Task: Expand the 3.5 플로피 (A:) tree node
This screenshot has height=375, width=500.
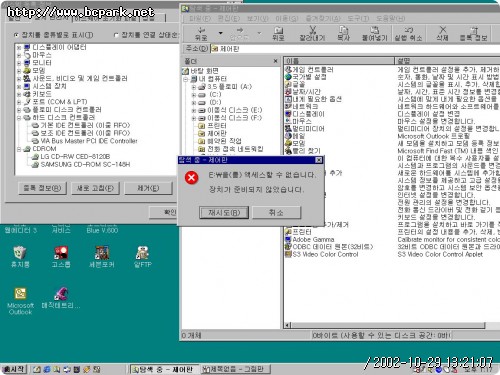Action: 194,87
